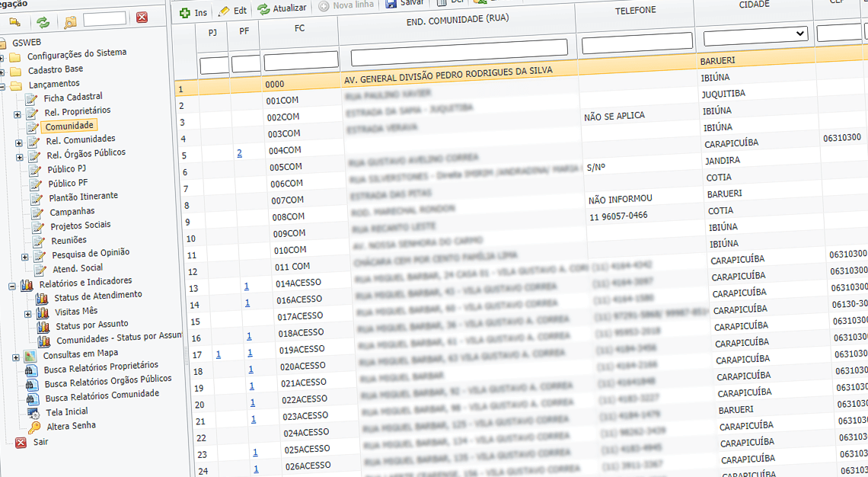Image resolution: width=868 pixels, height=477 pixels.
Task: Click the red X icon in navigation toolbar
Action: 142,18
